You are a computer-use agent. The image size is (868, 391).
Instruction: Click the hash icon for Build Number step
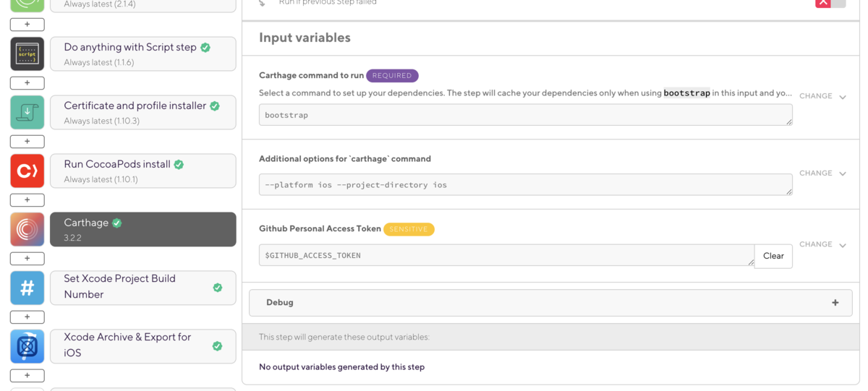point(27,288)
